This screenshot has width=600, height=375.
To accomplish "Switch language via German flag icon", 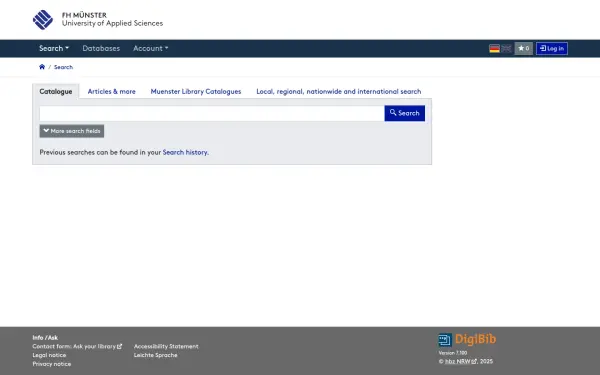I will click(x=494, y=49).
